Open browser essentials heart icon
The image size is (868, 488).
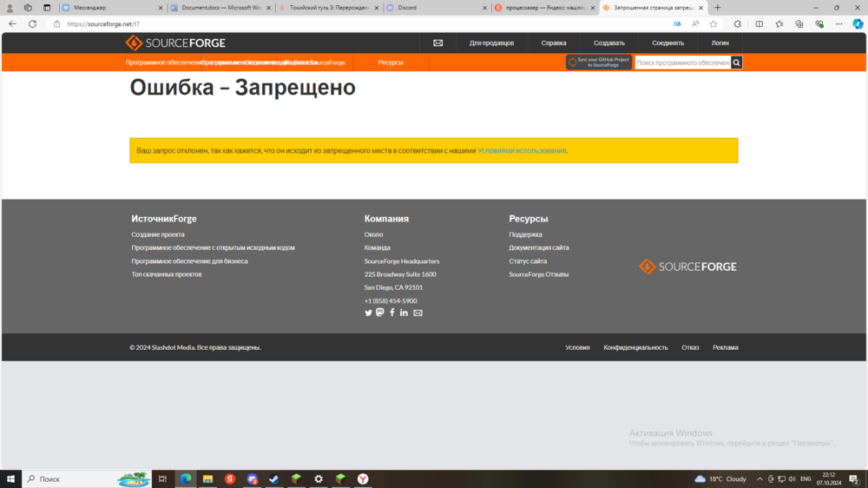pos(819,23)
